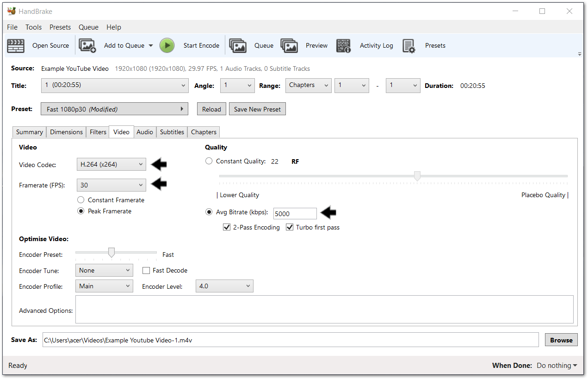This screenshot has width=588, height=379.
Task: Click the Activity Log label
Action: pos(376,45)
